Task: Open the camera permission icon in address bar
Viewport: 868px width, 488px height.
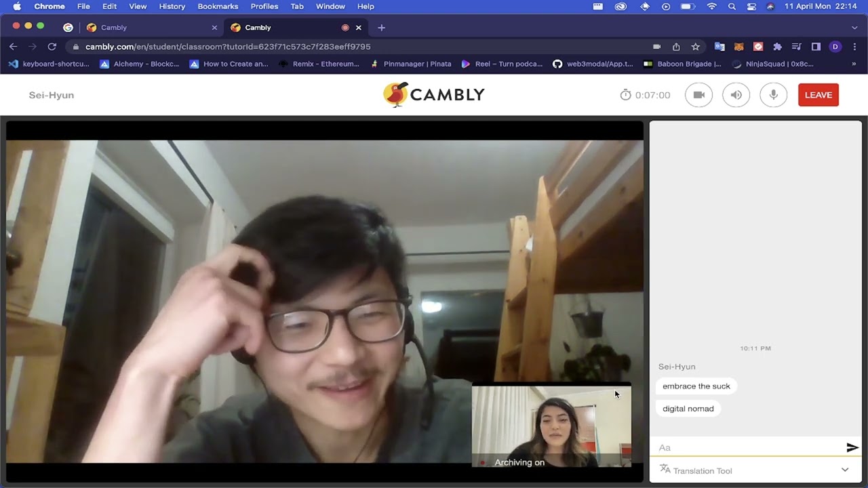Action: [x=656, y=47]
